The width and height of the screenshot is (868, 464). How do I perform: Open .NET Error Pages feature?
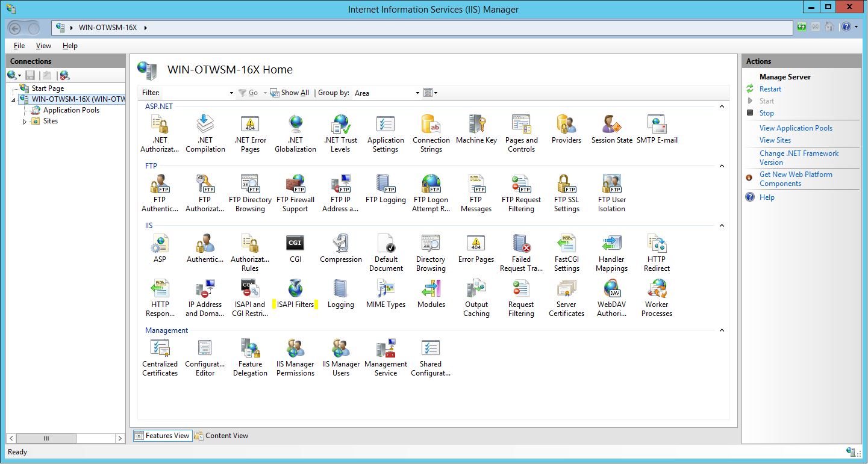(x=250, y=133)
